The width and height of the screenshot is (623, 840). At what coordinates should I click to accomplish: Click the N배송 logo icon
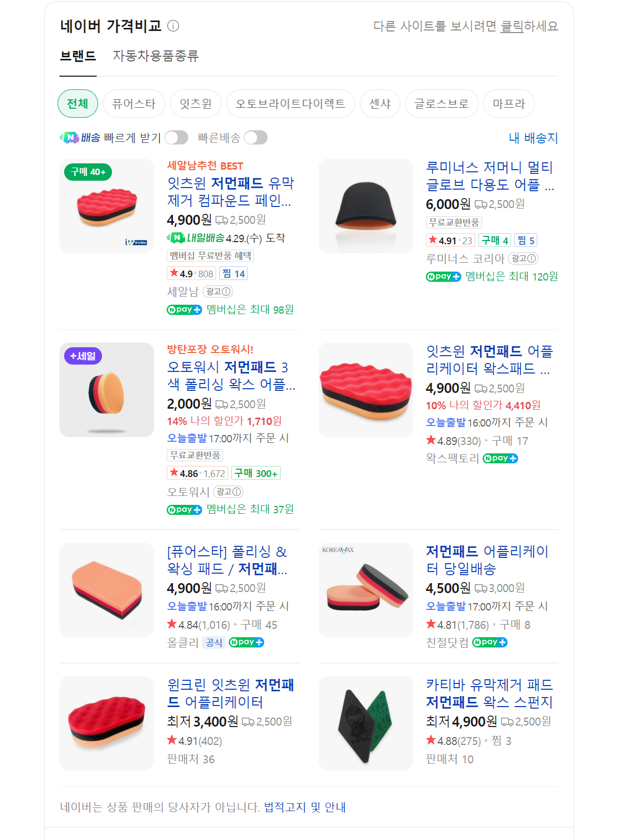pyautogui.click(x=69, y=138)
